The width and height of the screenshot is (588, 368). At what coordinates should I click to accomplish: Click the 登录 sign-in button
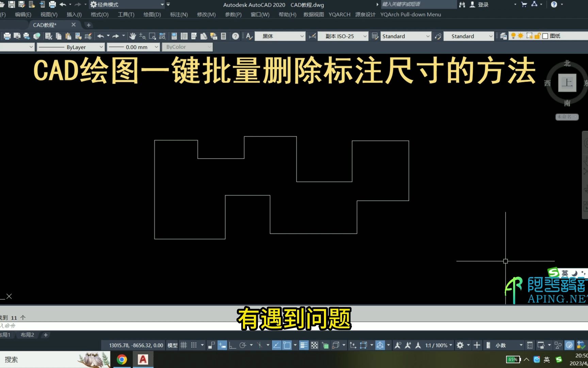(479, 4)
